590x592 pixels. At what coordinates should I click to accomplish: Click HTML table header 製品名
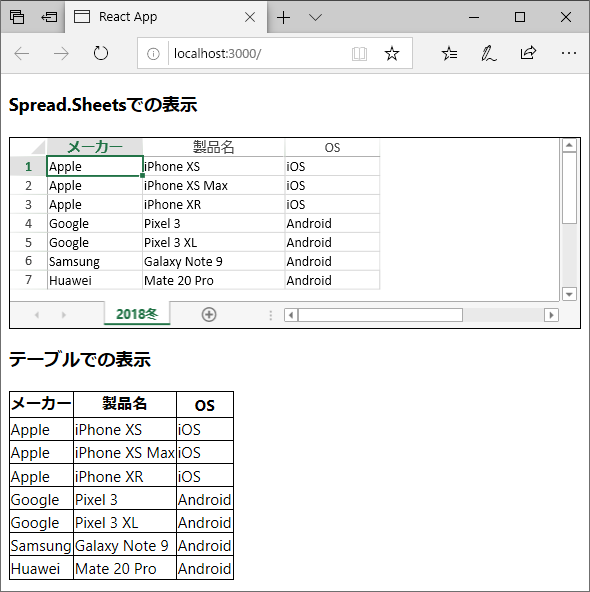click(x=125, y=404)
